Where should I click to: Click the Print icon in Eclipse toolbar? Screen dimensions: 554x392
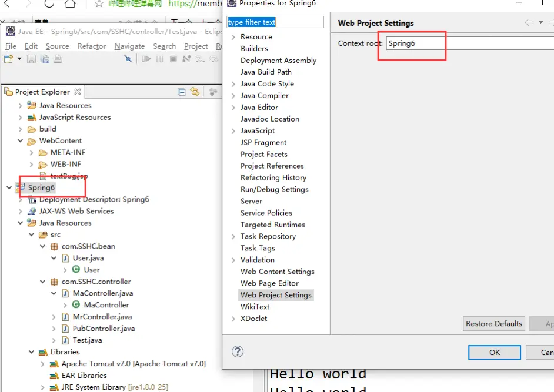pos(58,59)
